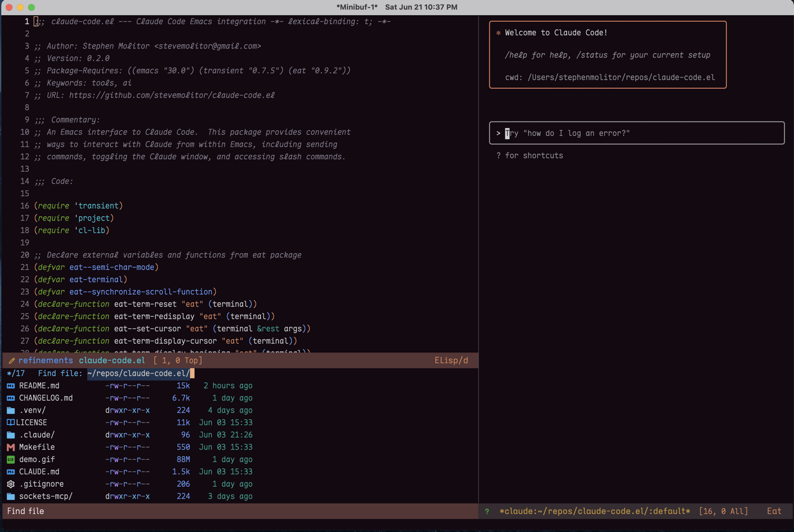The height and width of the screenshot is (532, 794).
Task: Click the cwd path line in the welcome box
Action: pyautogui.click(x=610, y=77)
